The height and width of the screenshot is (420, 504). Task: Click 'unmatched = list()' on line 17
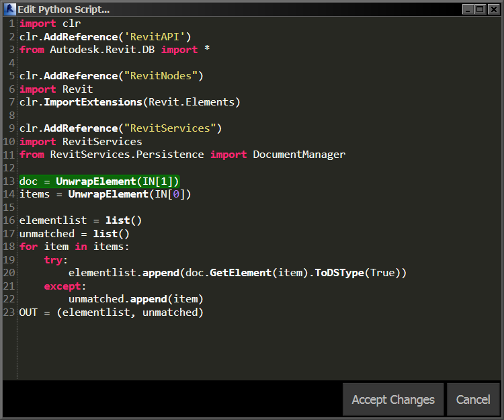(x=74, y=234)
